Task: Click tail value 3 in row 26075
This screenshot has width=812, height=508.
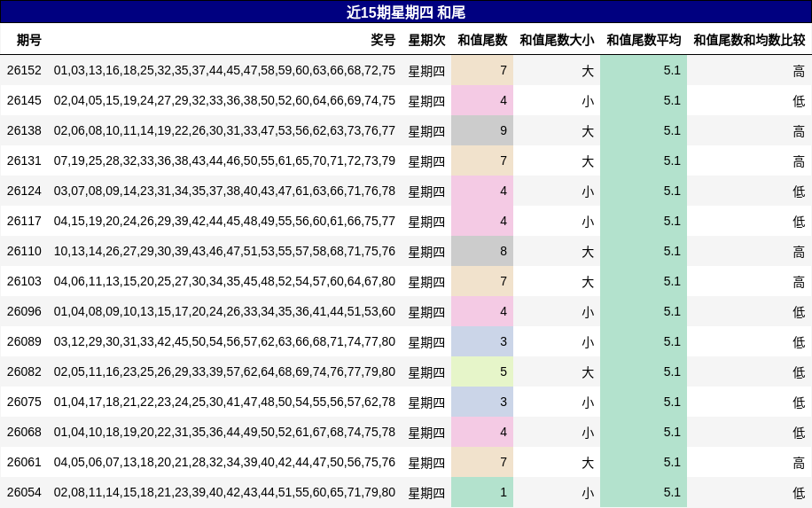Action: tap(482, 402)
